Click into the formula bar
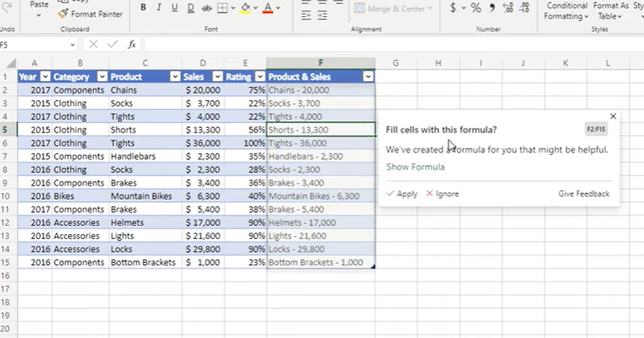Image resolution: width=644 pixels, height=338 pixels. 394,44
